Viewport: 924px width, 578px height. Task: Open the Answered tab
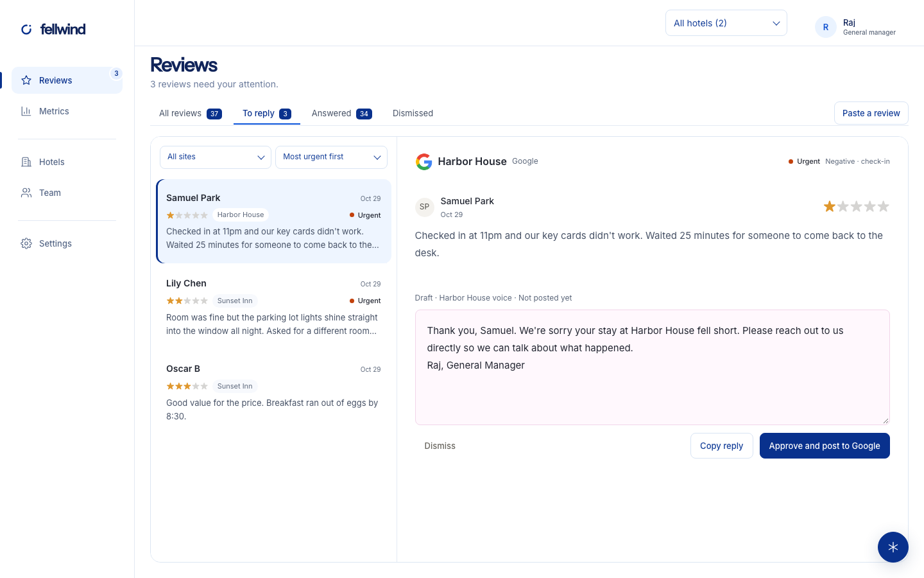341,114
